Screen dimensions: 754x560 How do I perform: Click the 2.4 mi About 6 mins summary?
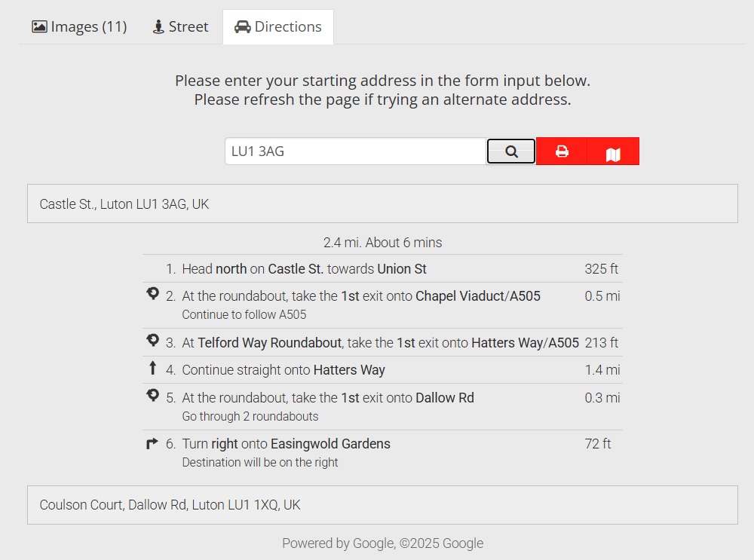[382, 243]
